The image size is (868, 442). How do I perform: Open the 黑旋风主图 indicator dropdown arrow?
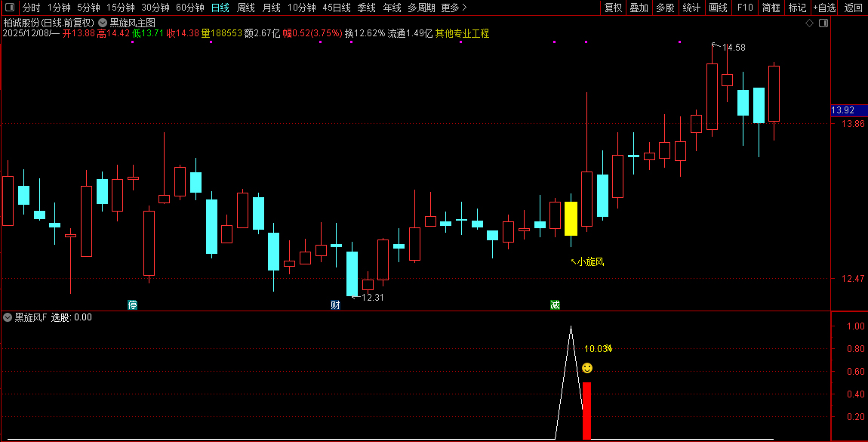click(103, 23)
